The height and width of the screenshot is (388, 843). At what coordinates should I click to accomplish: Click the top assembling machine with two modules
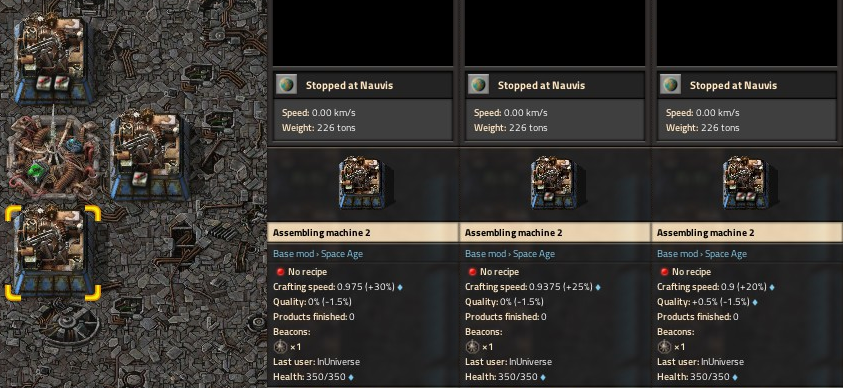coord(54,59)
